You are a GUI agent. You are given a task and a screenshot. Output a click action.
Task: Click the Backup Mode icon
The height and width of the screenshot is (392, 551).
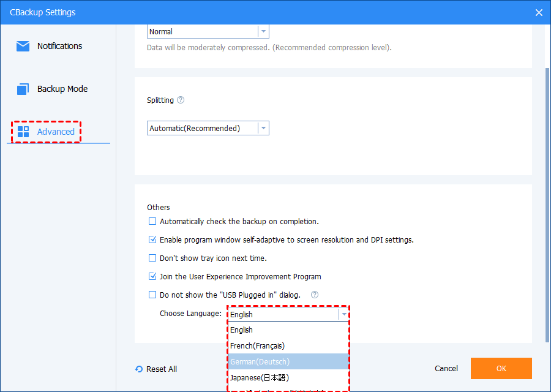point(23,89)
